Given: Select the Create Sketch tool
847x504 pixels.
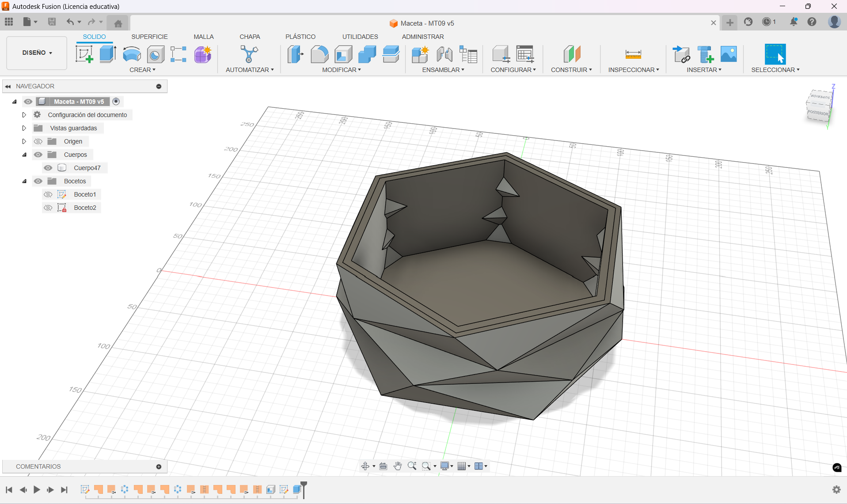Looking at the screenshot, I should coord(84,54).
